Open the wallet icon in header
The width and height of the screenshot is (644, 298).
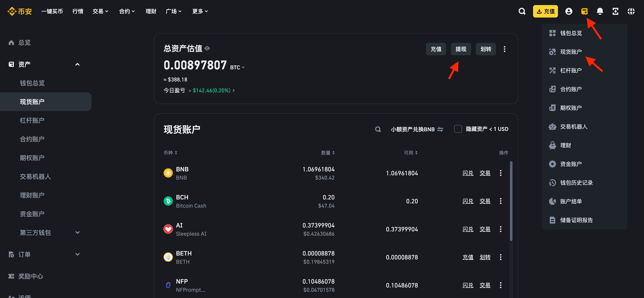(x=584, y=11)
